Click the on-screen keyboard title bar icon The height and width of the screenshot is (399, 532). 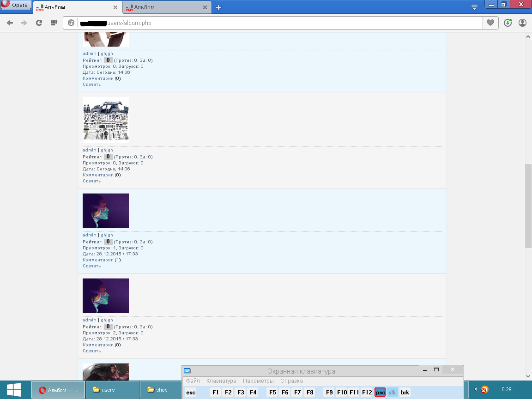point(187,370)
